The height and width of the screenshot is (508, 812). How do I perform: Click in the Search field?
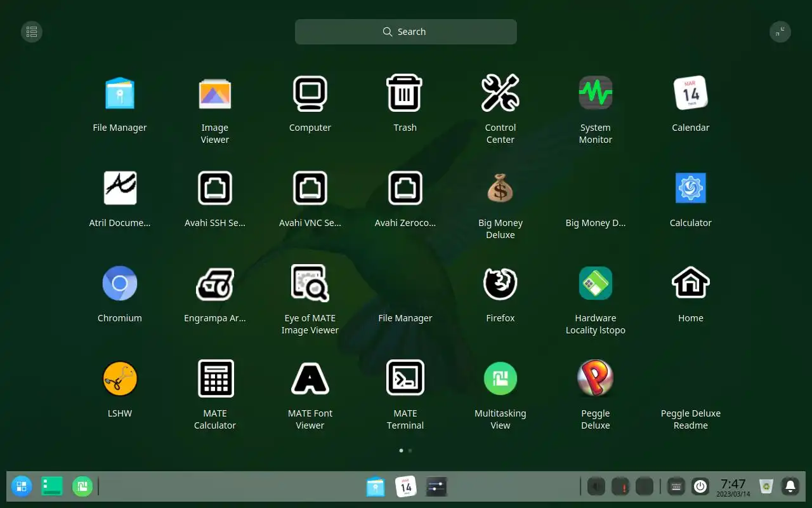(406, 32)
